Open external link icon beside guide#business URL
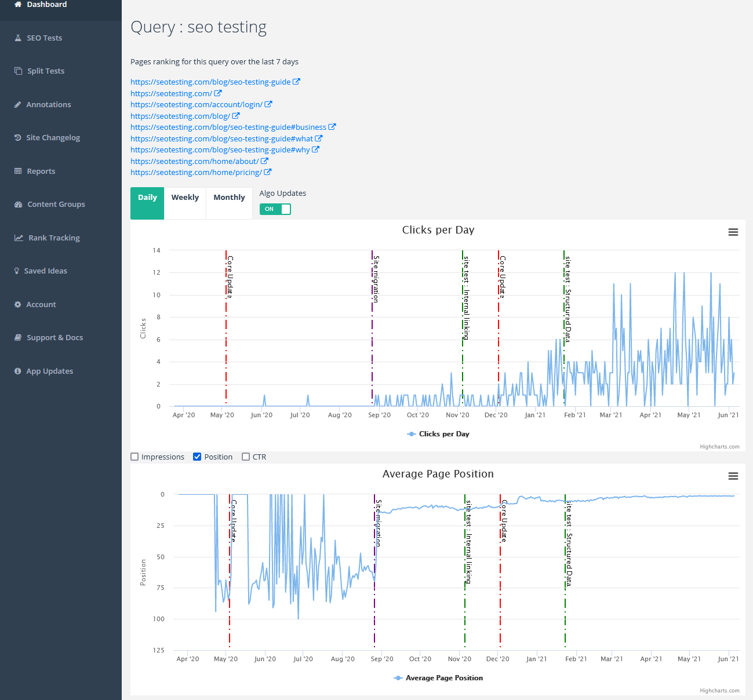This screenshot has width=753, height=700. (332, 127)
